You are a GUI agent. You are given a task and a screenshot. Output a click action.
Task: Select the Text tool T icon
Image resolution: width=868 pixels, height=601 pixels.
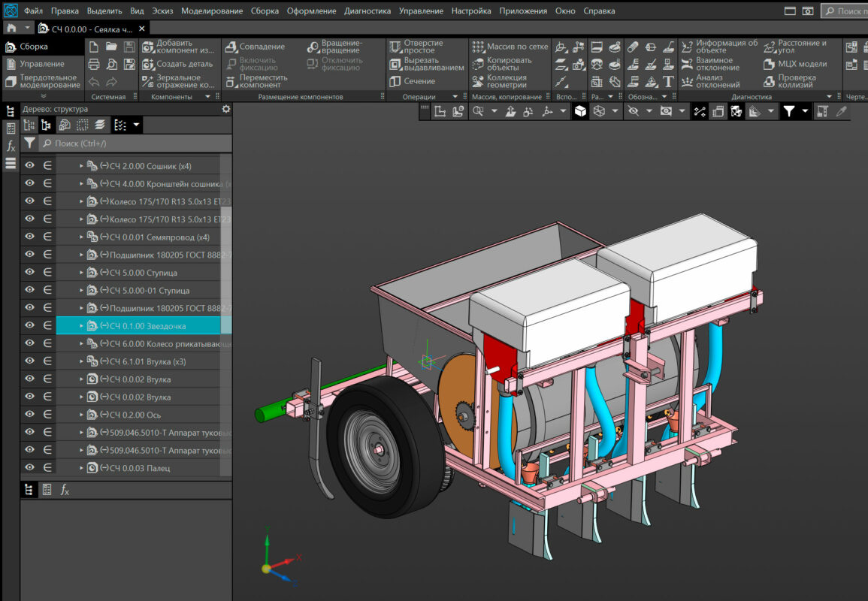click(x=669, y=82)
